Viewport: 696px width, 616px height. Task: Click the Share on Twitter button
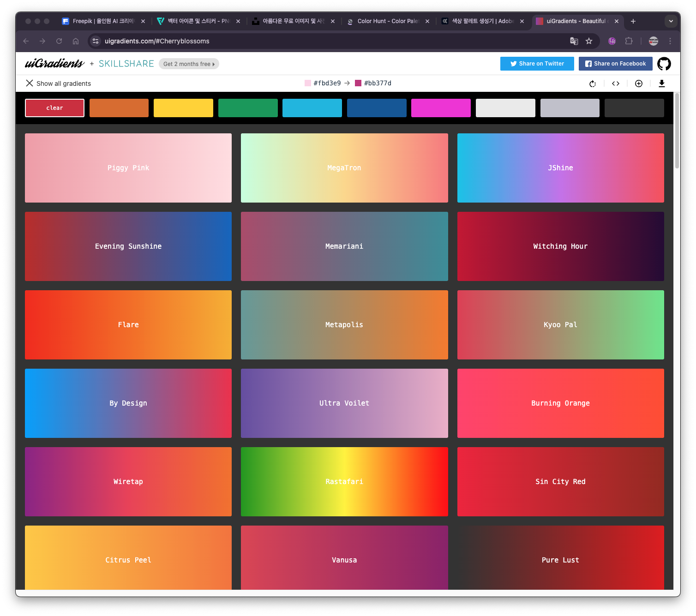[x=537, y=64]
